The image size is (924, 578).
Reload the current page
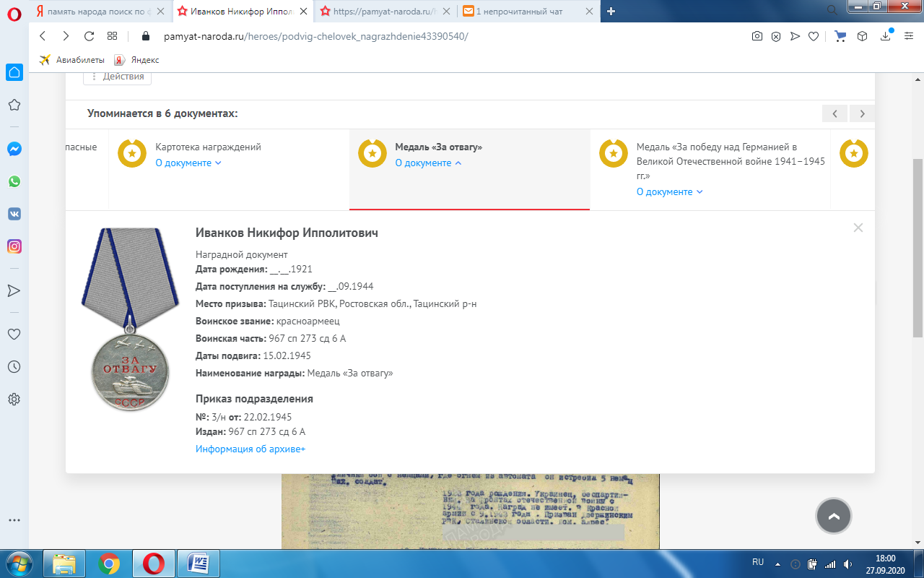coord(89,36)
